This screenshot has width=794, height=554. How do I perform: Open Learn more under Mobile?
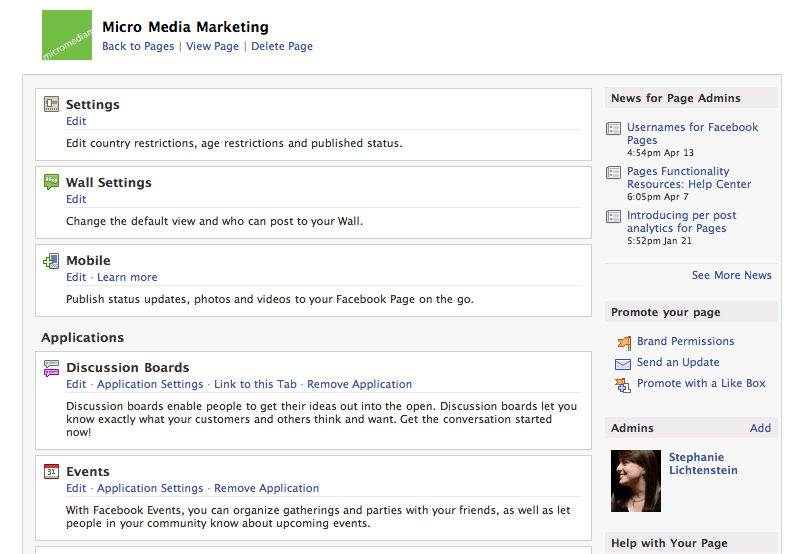coord(127,277)
